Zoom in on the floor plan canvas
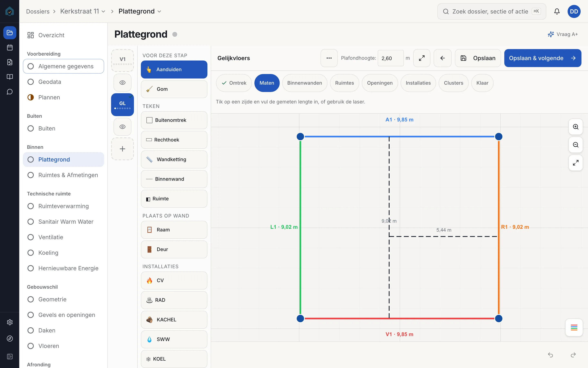Screen dimensions: 588x368 (576, 127)
